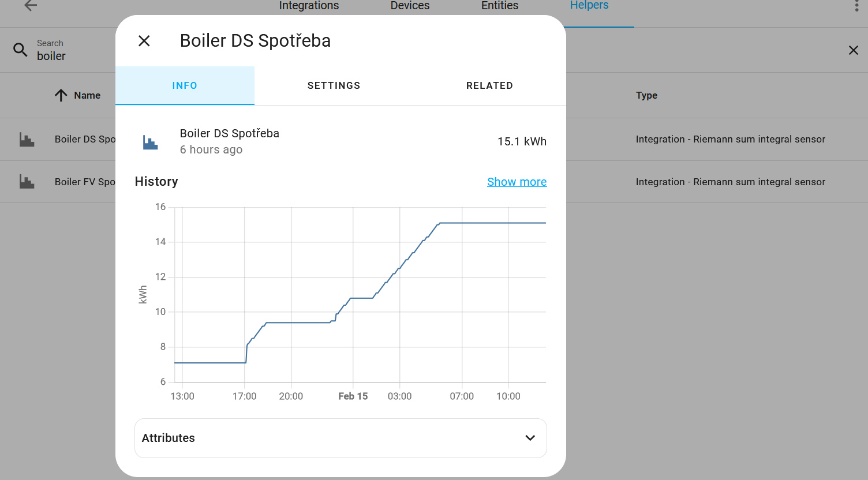Clear the boiler search text
This screenshot has height=480, width=868.
[853, 50]
